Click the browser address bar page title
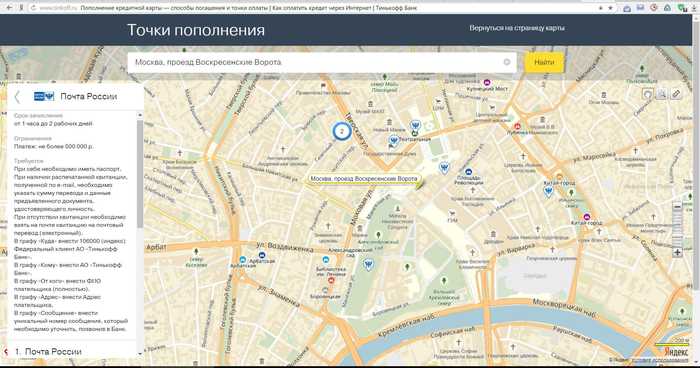The height and width of the screenshot is (368, 700). pos(249,8)
